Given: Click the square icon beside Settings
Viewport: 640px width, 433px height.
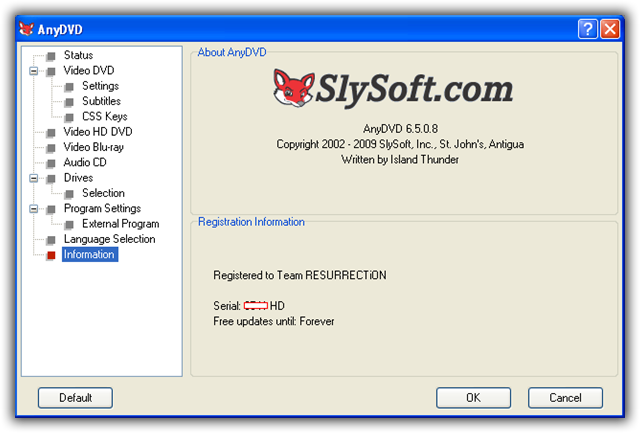Looking at the screenshot, I should tap(69, 87).
